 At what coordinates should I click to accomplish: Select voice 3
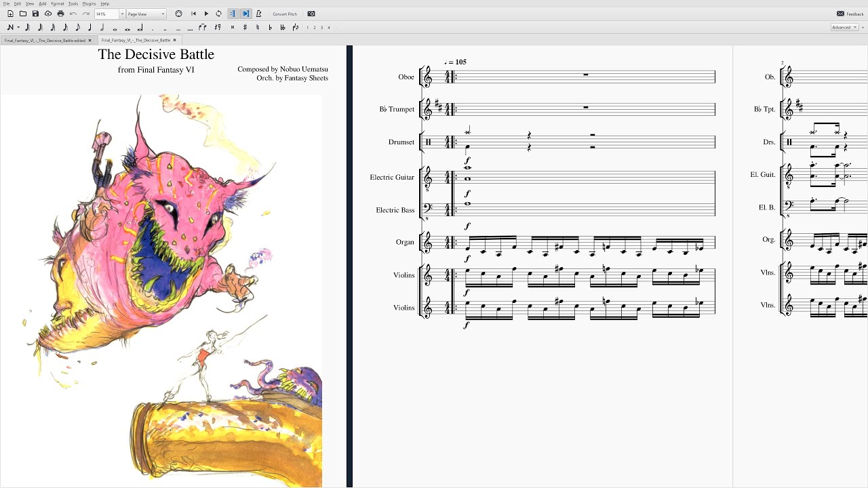click(322, 27)
